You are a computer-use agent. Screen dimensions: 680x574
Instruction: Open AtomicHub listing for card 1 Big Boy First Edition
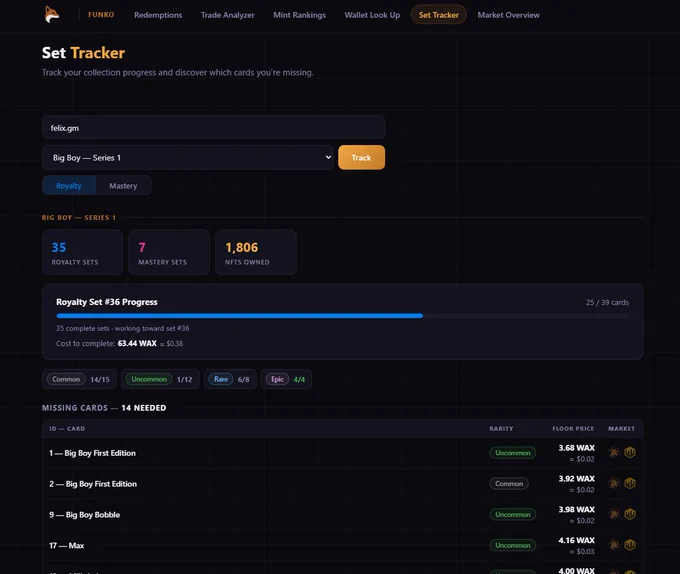[x=614, y=452]
